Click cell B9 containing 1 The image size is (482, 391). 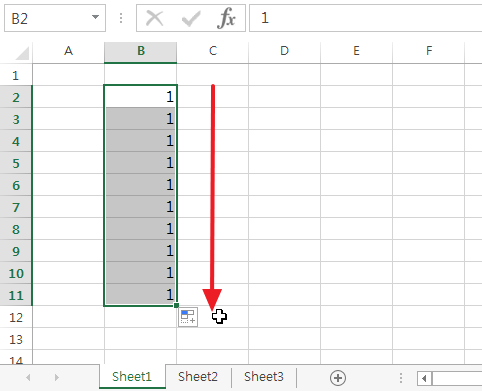click(141, 251)
